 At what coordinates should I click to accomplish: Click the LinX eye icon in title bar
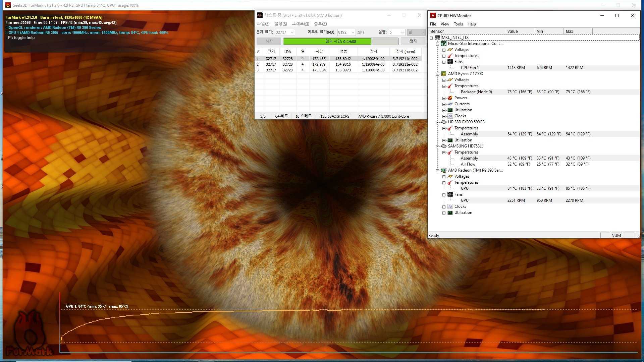click(260, 15)
